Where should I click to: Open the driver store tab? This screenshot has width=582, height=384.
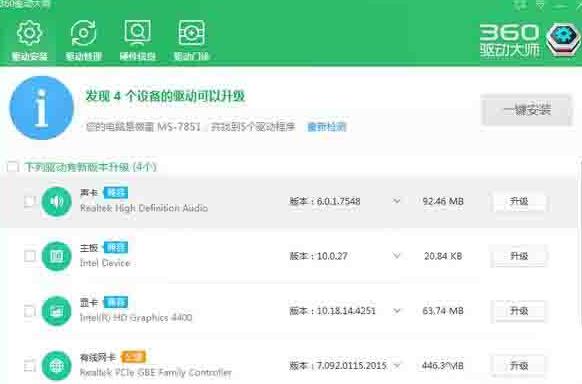[192, 40]
